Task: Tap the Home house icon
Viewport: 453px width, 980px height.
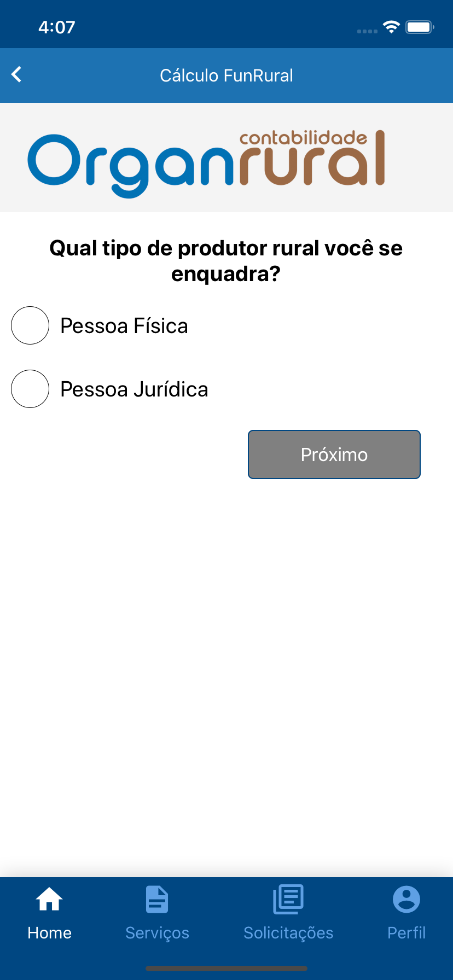Action: [x=49, y=899]
